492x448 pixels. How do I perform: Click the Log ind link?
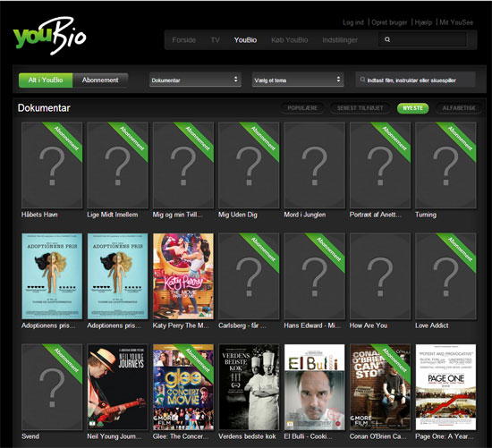click(353, 22)
